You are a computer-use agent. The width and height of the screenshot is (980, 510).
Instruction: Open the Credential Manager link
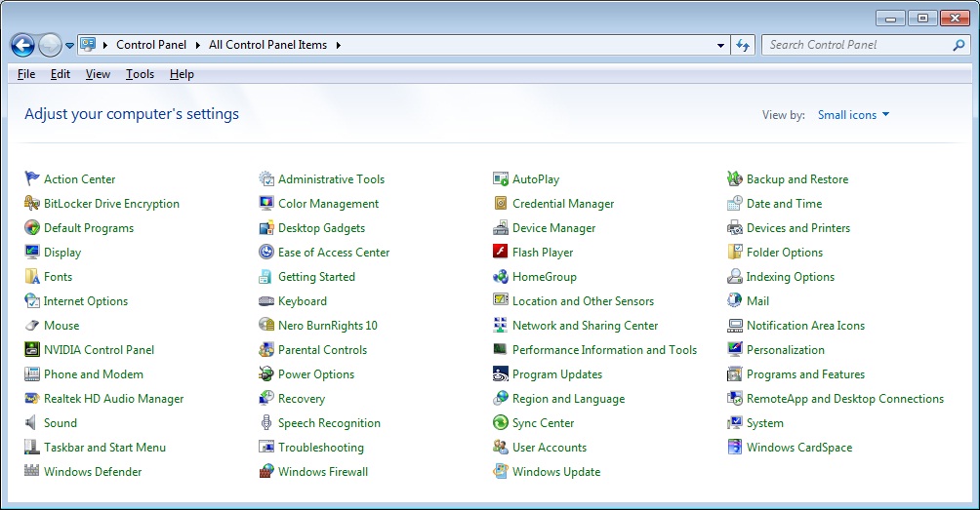(x=563, y=204)
